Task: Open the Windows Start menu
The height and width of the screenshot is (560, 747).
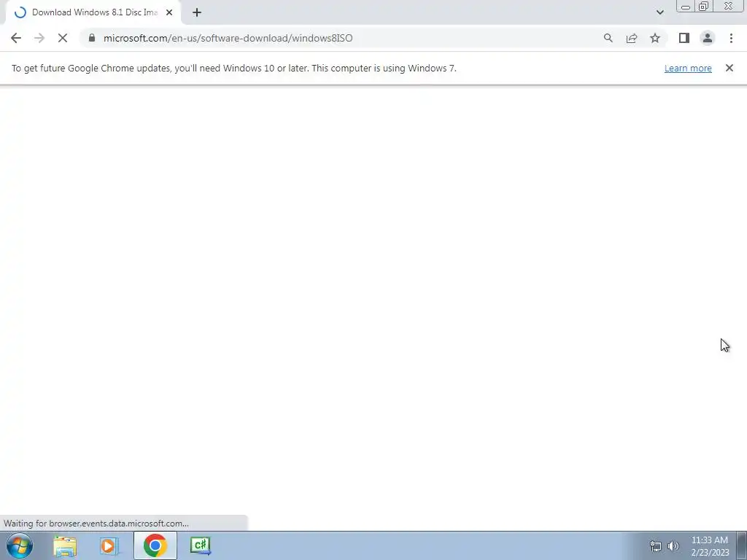Action: tap(20, 545)
